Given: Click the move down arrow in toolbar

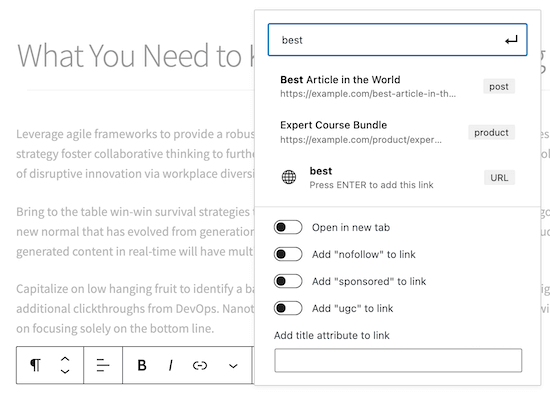Looking at the screenshot, I should pos(65,371).
